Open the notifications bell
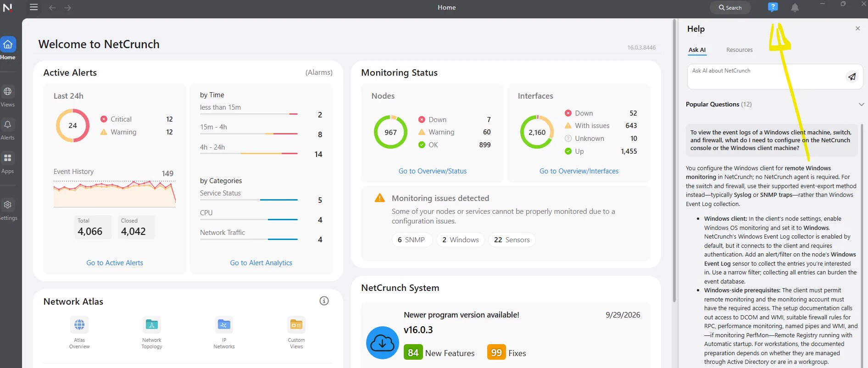This screenshot has width=868, height=368. coord(795,8)
